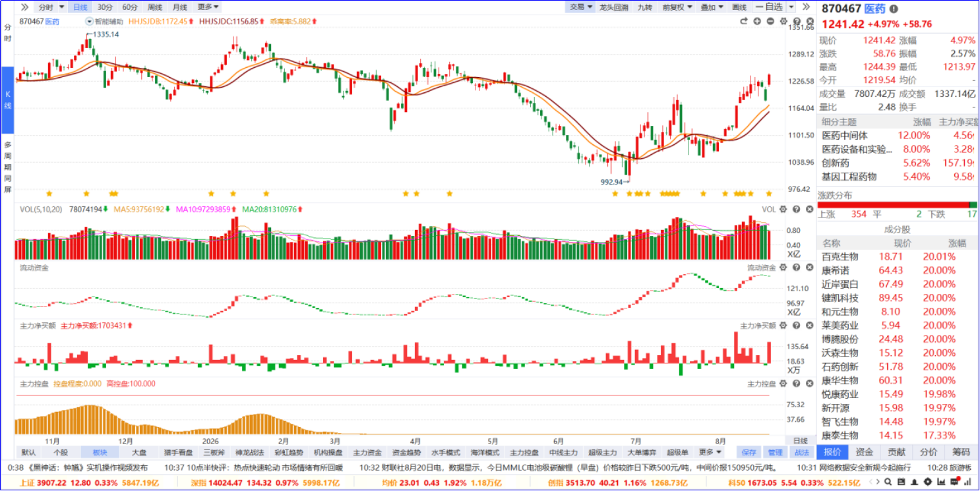Close the 流动资金 indicator panel
The image size is (980, 491).
tap(809, 268)
